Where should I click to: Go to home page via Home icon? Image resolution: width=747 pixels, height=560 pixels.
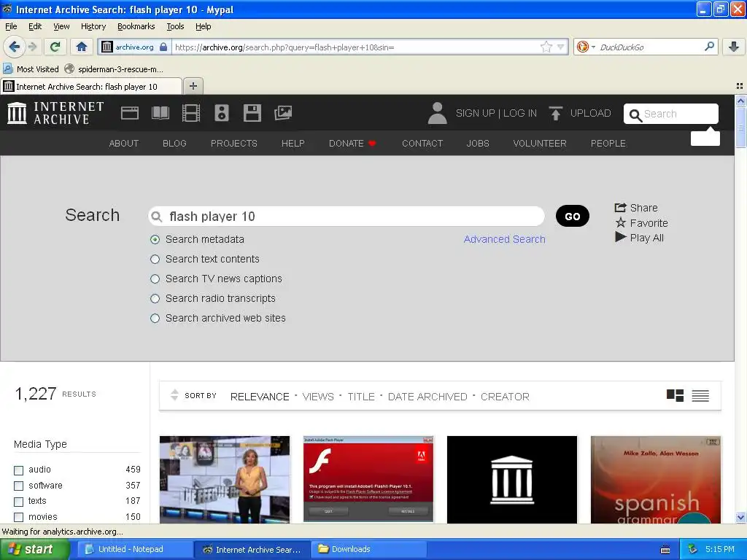pos(82,47)
